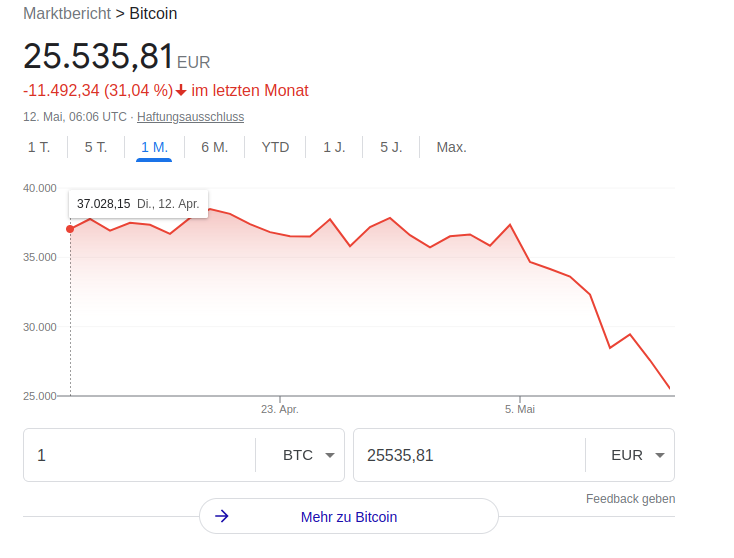Open the EUR currency dropdown
This screenshot has width=734, height=558.
pos(638,455)
